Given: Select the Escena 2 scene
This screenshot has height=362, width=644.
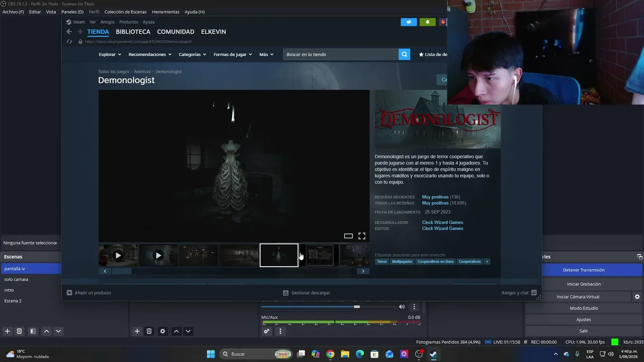Looking at the screenshot, I should click(x=31, y=301).
